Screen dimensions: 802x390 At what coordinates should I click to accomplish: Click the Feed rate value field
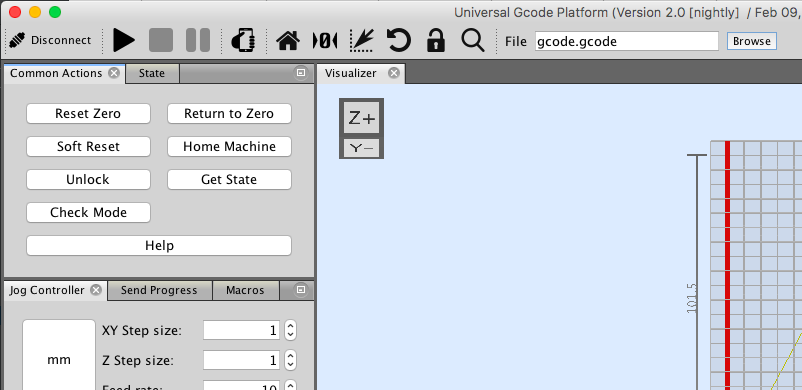(241, 385)
